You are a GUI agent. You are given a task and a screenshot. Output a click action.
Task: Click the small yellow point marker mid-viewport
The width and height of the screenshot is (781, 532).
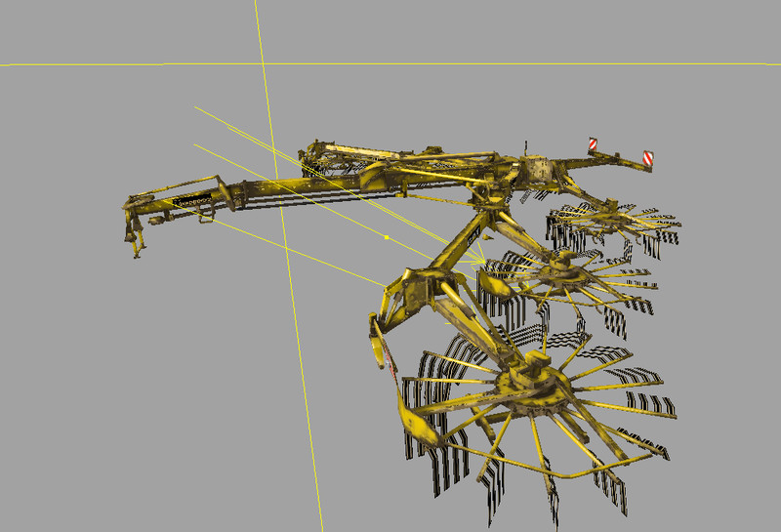pyautogui.click(x=388, y=237)
